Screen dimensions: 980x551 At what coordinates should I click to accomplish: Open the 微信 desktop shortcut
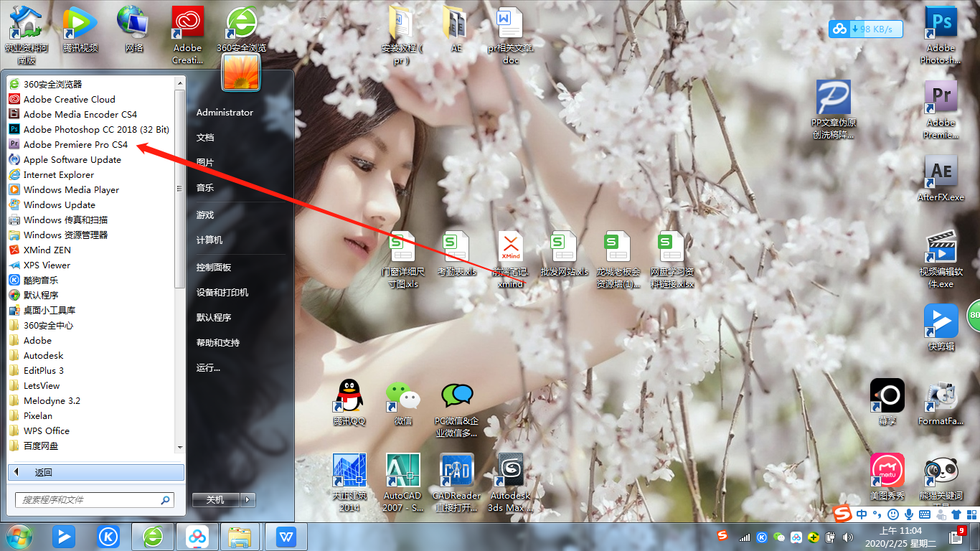[x=403, y=402]
